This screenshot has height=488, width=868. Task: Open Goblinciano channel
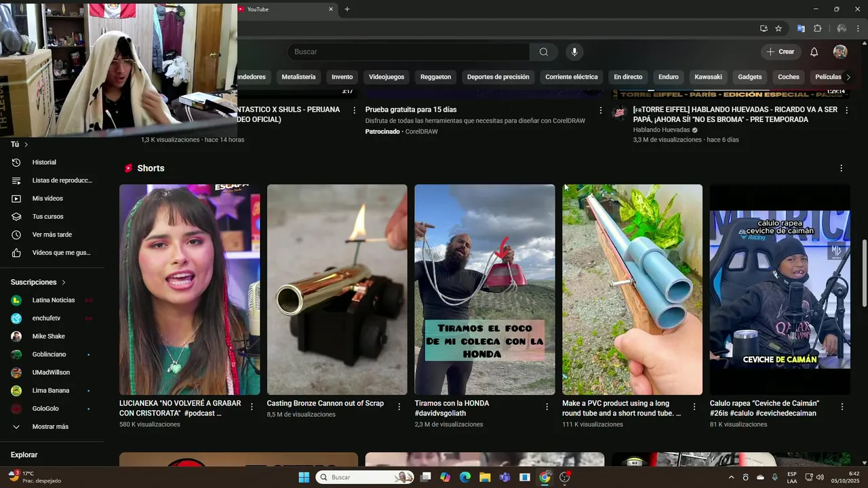[x=53, y=354]
